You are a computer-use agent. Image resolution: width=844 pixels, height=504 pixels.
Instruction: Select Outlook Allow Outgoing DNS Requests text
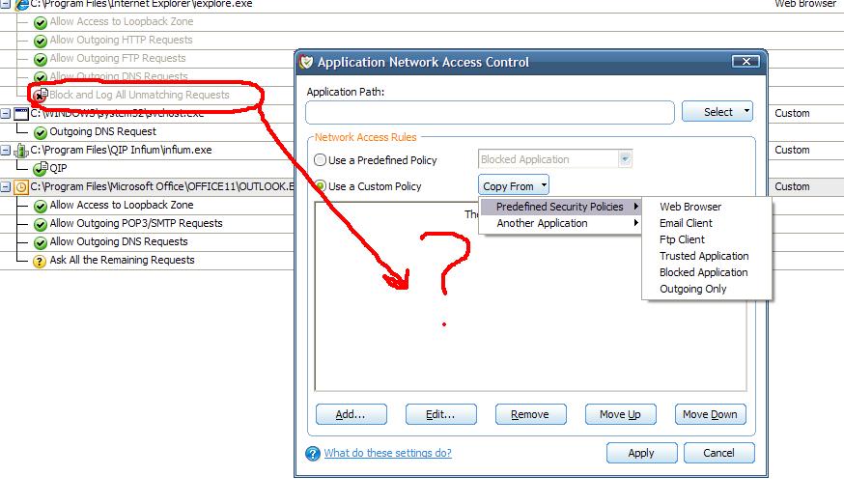click(119, 241)
